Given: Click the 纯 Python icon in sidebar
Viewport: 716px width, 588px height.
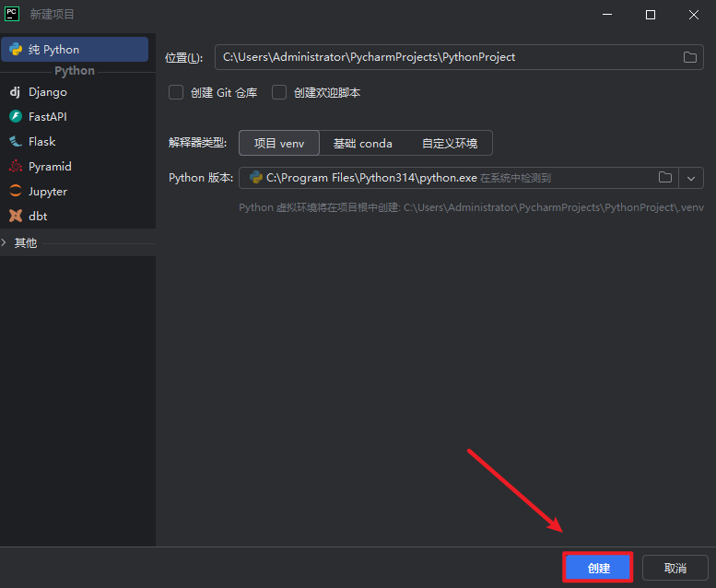Looking at the screenshot, I should point(16,50).
